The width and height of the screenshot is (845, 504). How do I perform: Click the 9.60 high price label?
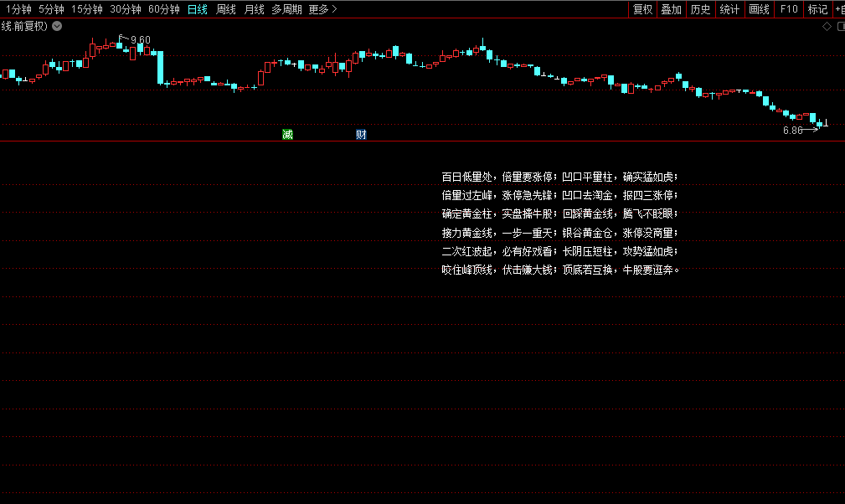(140, 39)
